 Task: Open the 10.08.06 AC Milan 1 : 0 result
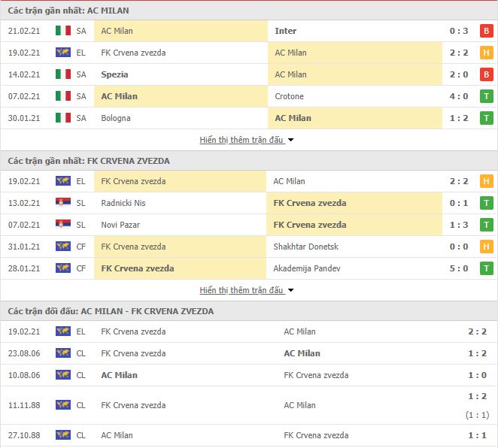[478, 375]
